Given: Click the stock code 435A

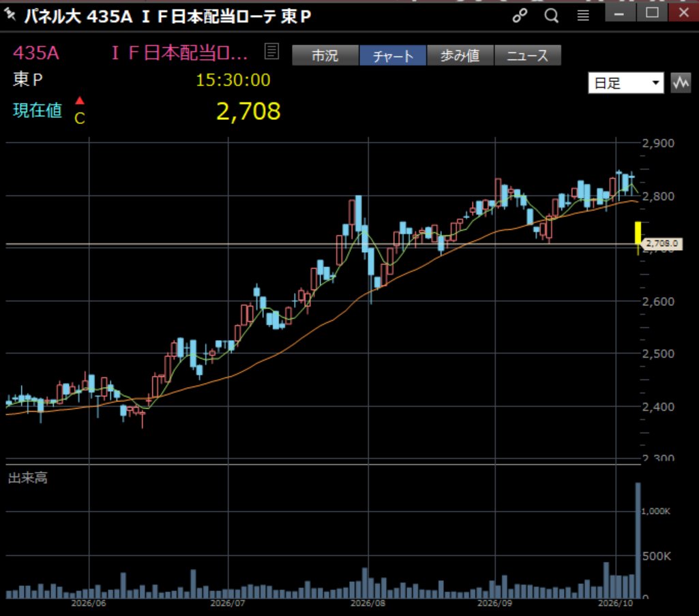Looking at the screenshot, I should [36, 53].
